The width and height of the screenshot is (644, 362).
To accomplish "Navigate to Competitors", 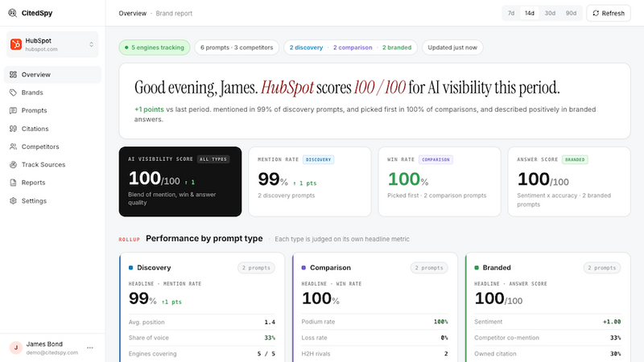I will pos(52,146).
